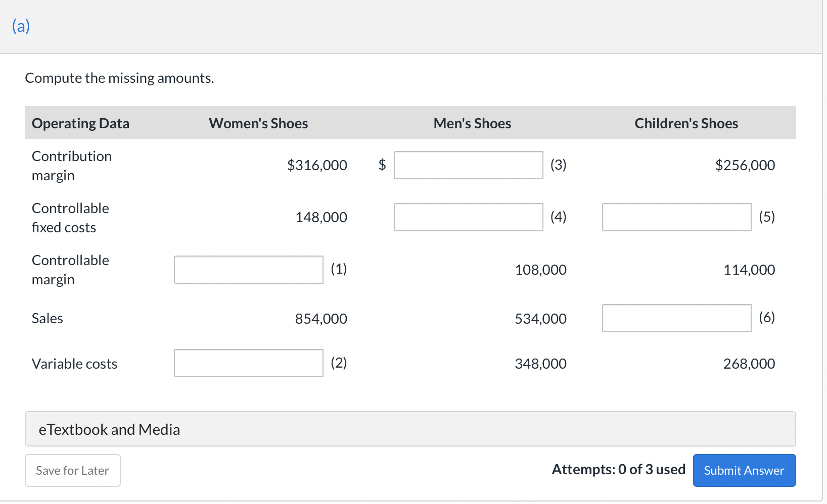
Task: Click the Operating Data header cell
Action: click(x=80, y=123)
